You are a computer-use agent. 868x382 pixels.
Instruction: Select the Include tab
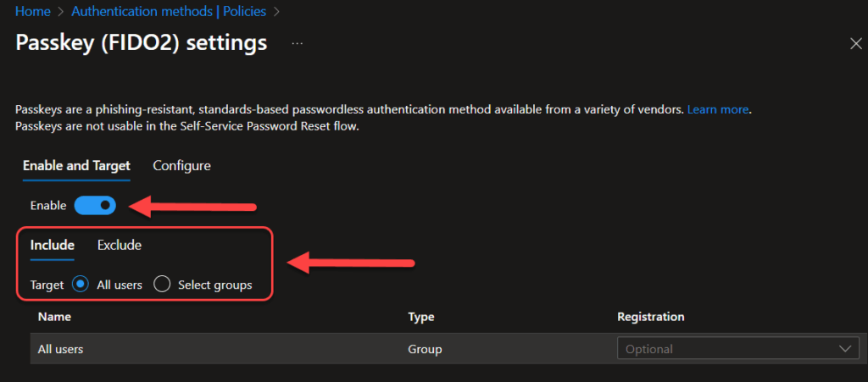pos(52,245)
